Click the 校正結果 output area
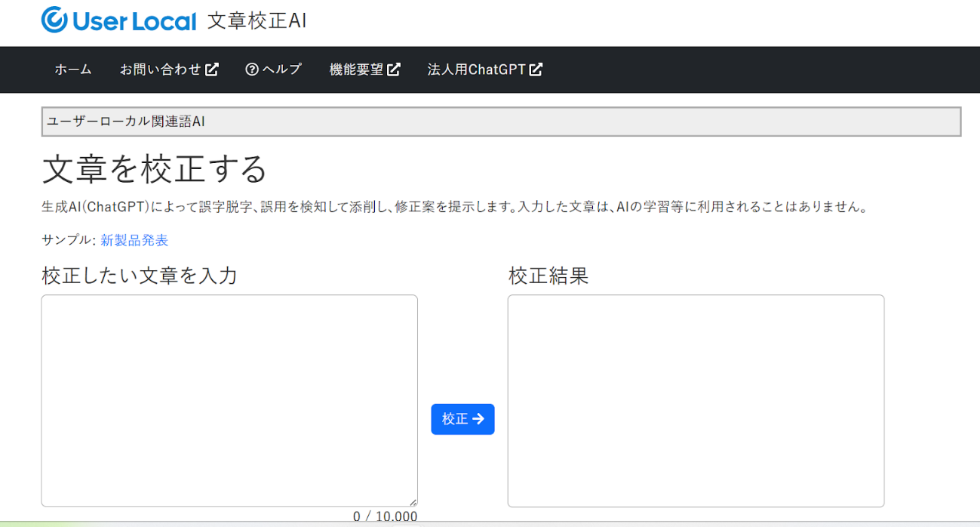This screenshot has height=527, width=980. (695, 400)
